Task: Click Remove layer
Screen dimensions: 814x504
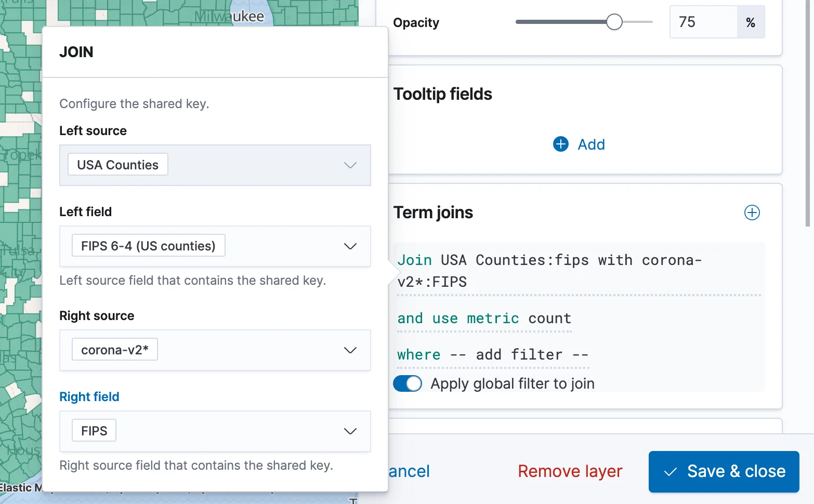Action: point(570,471)
